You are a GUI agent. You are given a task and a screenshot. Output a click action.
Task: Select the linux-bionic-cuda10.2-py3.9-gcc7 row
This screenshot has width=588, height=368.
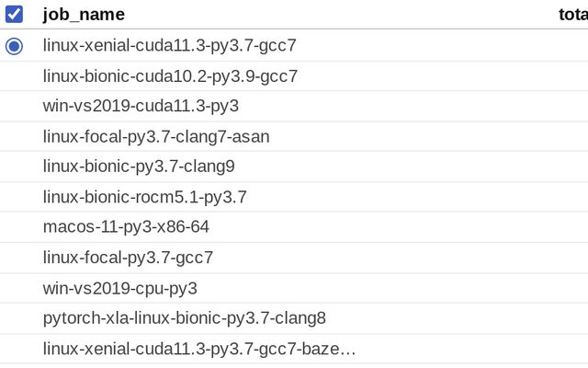(x=170, y=75)
